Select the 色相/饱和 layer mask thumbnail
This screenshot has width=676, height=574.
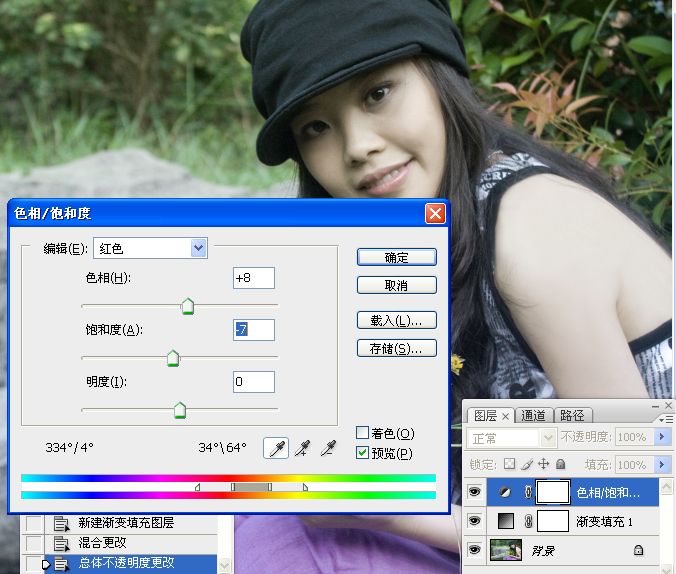553,492
